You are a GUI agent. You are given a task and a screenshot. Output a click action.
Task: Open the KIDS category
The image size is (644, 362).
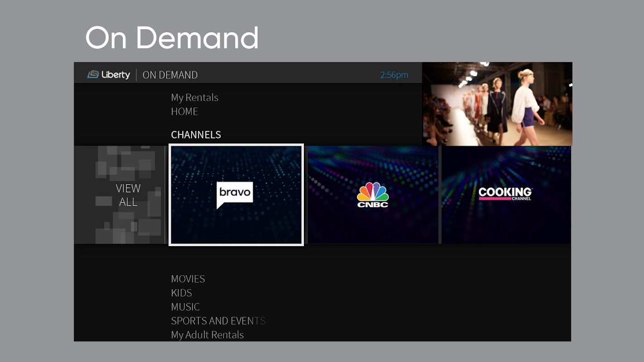[182, 293]
